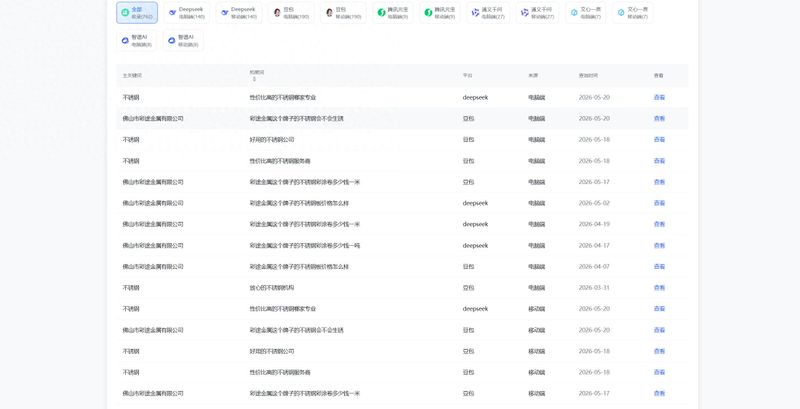Screen dimensions: 800x409
Task: Click the 查询时间 column header
Action: point(588,75)
